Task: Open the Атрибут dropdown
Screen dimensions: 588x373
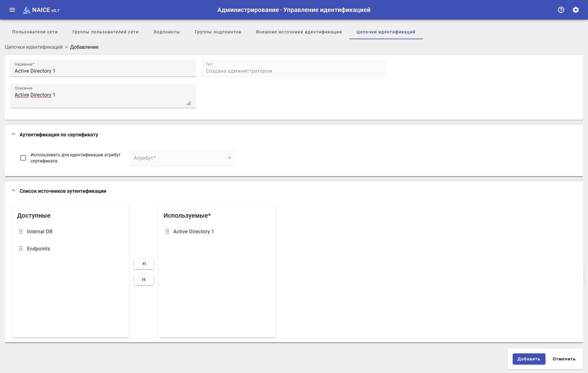Action: coord(182,158)
